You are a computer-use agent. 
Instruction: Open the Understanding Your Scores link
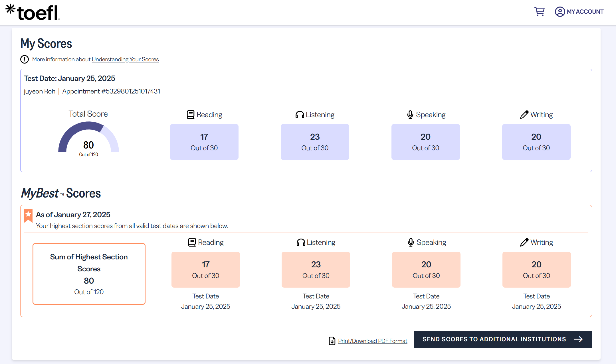pyautogui.click(x=125, y=59)
